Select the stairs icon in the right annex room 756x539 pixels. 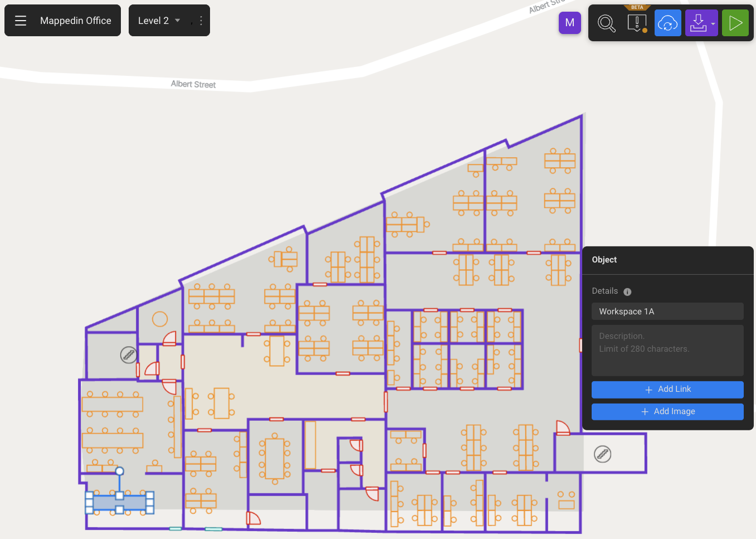(603, 454)
